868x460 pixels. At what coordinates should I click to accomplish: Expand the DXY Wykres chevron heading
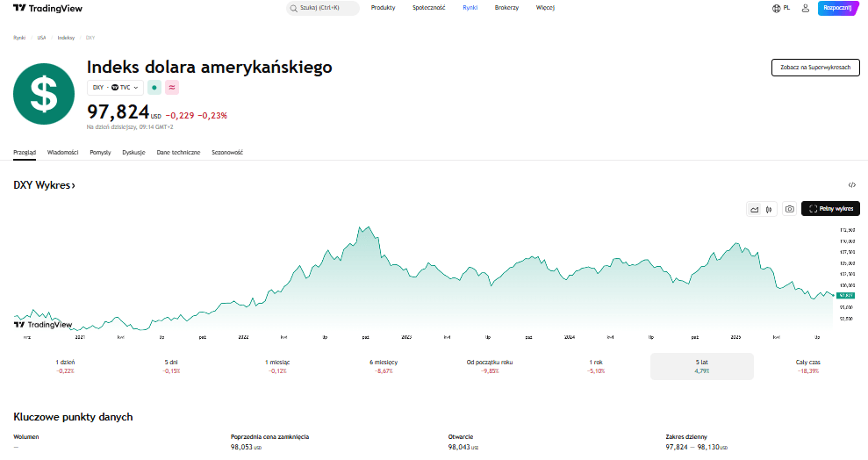pos(44,185)
